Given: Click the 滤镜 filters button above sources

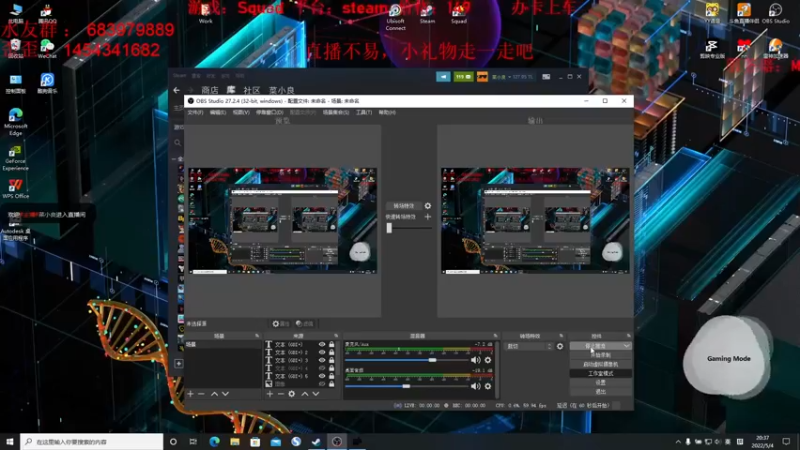Looking at the screenshot, I should pyautogui.click(x=305, y=323).
